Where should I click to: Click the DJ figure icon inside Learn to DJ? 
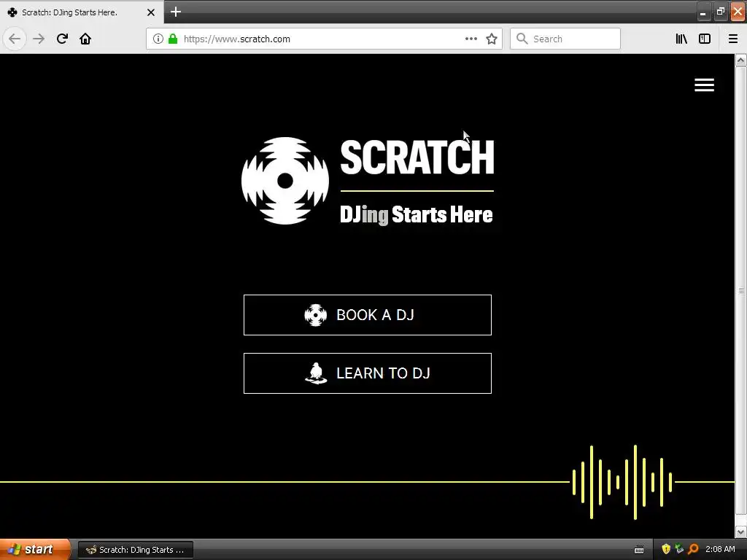316,373
